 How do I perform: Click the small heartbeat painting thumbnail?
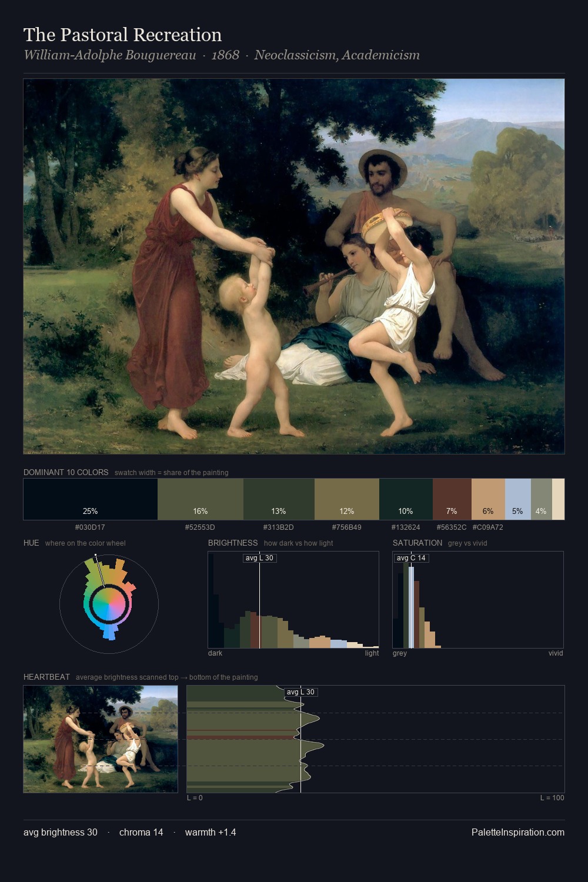[101, 739]
